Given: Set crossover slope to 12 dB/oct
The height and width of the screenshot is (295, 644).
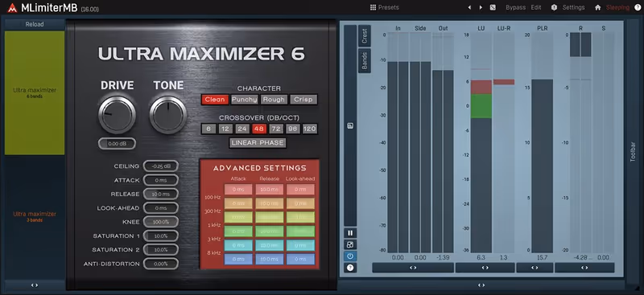Looking at the screenshot, I should pos(225,129).
